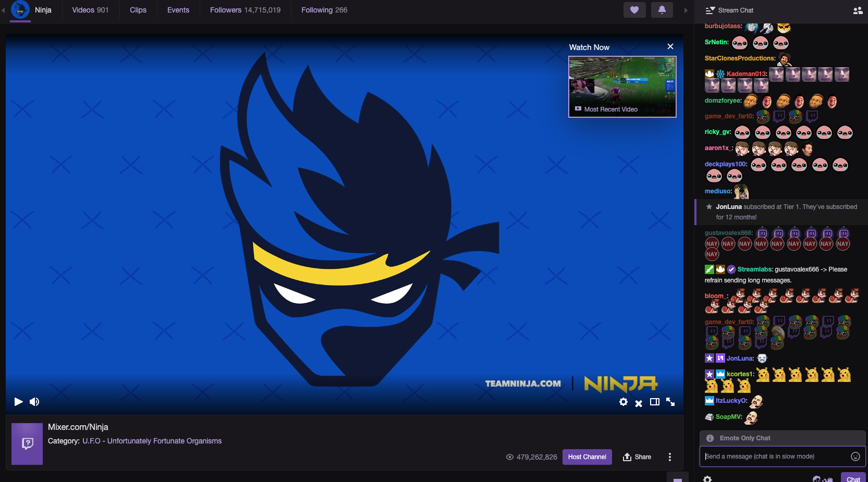Open SrNetin's chat username
This screenshot has width=868, height=482.
pos(716,42)
